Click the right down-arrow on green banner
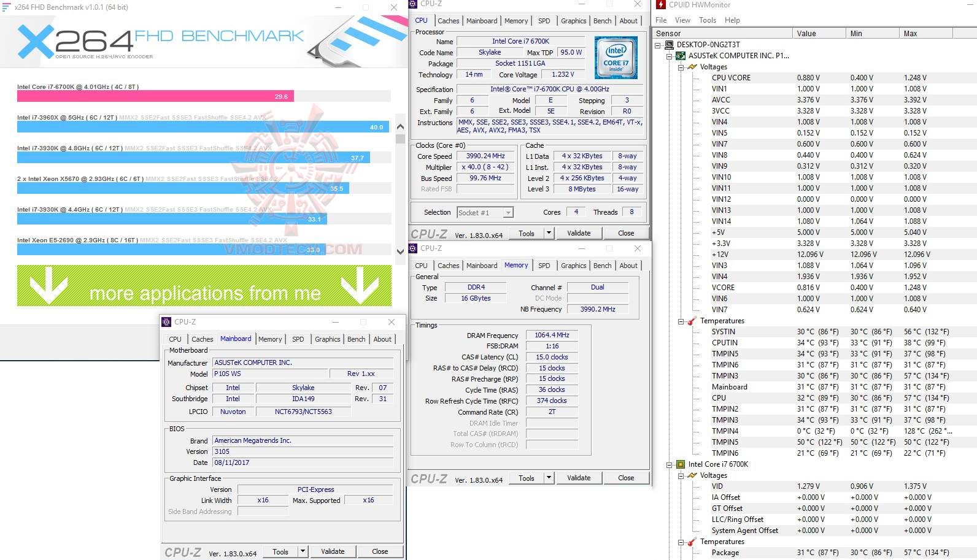Viewport: 977px width, 560px height. (360, 286)
